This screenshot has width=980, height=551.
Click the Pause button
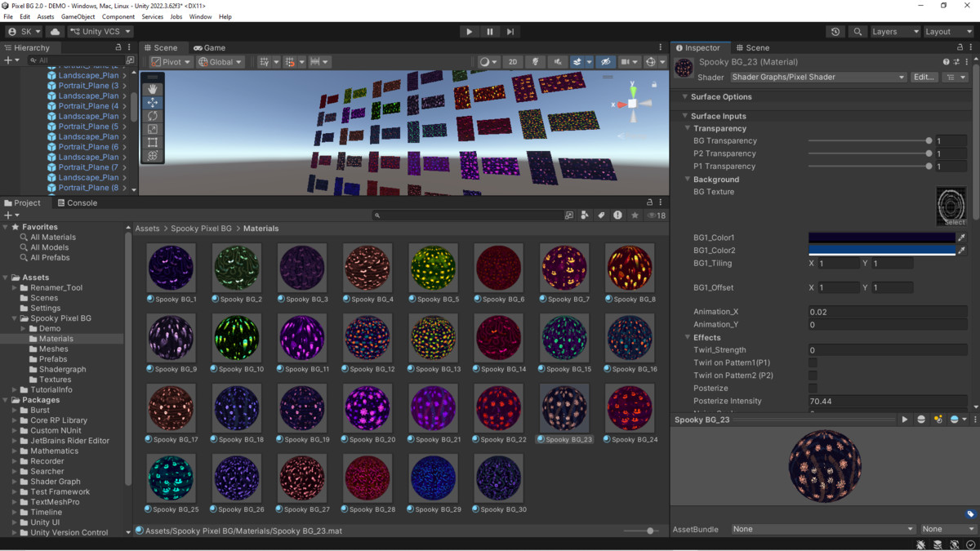click(x=490, y=32)
